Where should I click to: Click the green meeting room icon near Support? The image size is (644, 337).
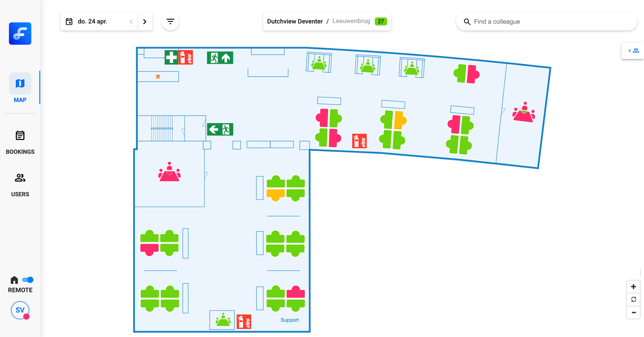(223, 320)
